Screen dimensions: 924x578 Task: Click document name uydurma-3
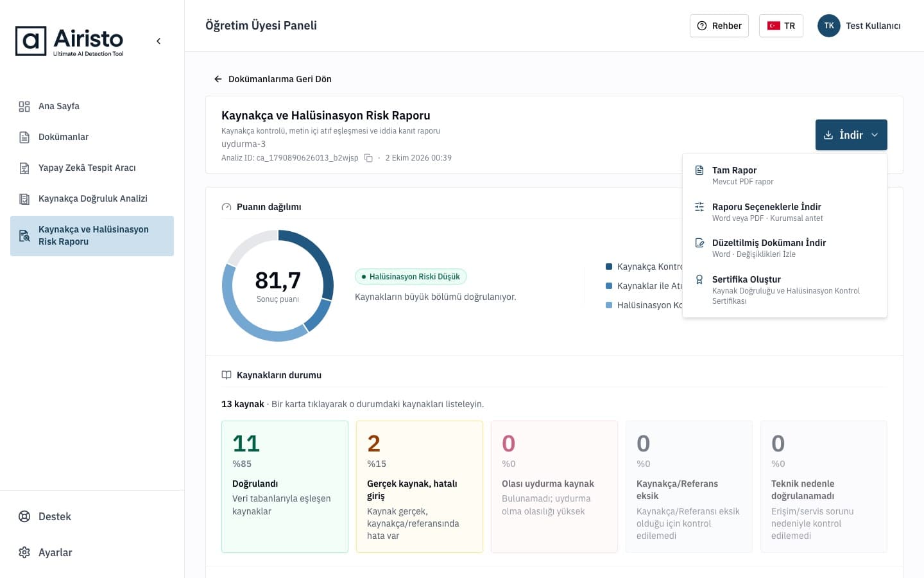tap(243, 144)
